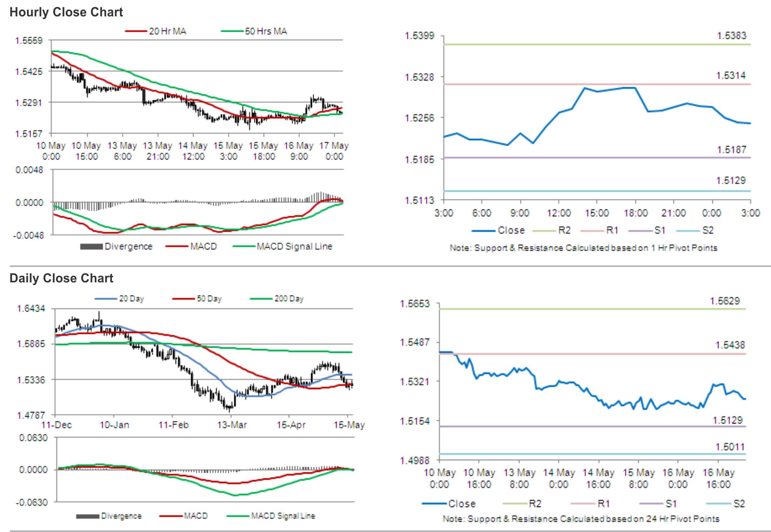Click the "16 May 9:00" axis label

tap(299, 151)
